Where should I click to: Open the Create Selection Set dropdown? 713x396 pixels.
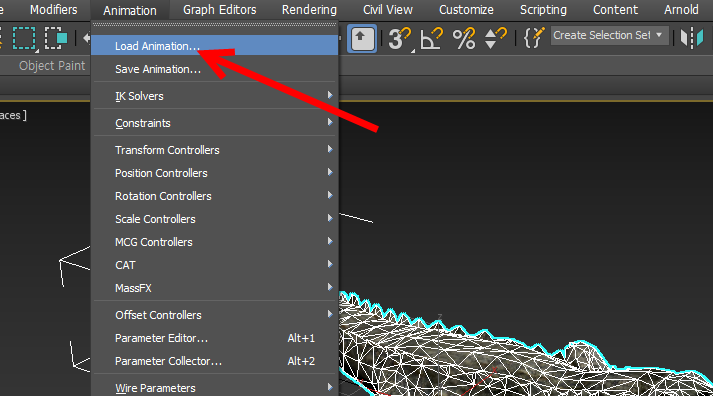coord(609,35)
